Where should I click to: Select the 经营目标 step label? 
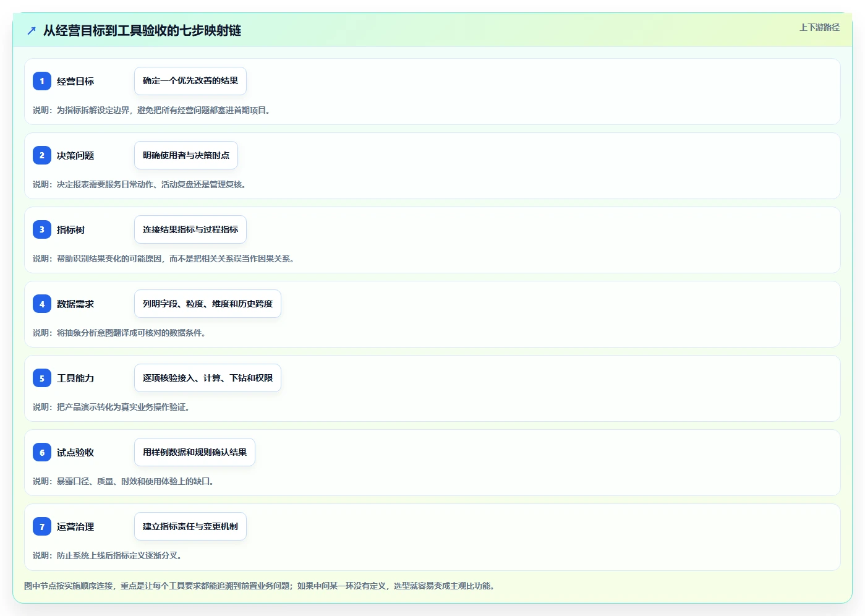[75, 81]
